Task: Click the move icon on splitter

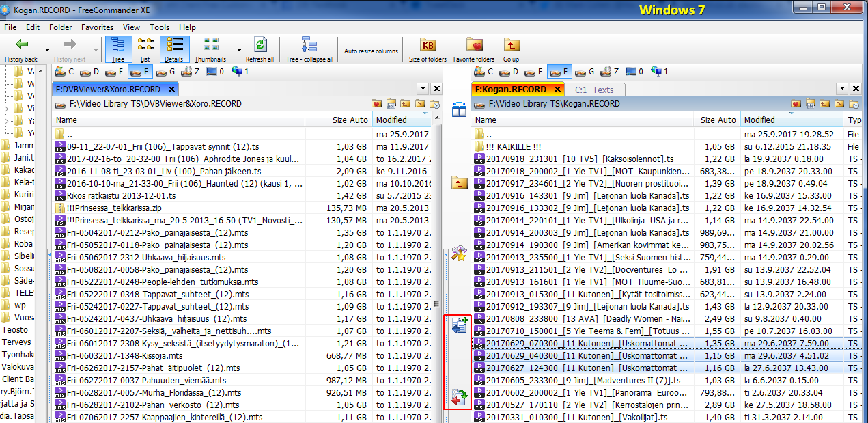Action: 459,398
